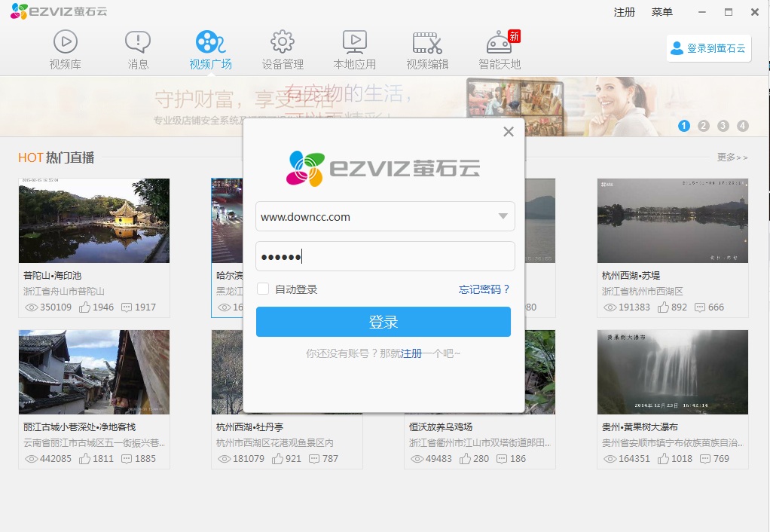Screen dimensions: 770x532
Task: Focus the password input field
Action: tap(385, 256)
